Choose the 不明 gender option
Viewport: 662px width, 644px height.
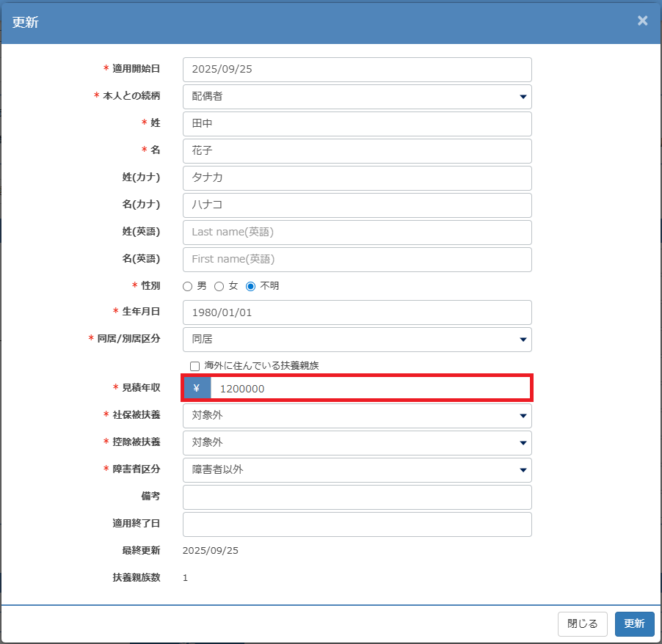(x=250, y=286)
